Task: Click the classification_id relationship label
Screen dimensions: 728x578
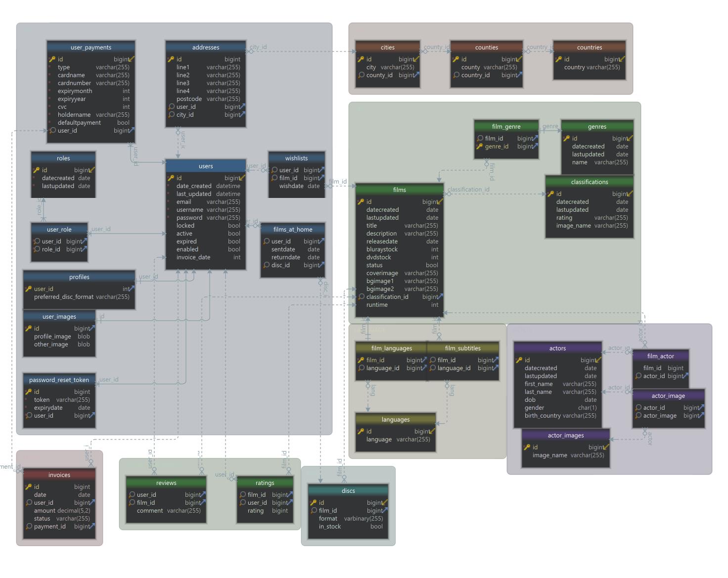Action: [x=468, y=190]
